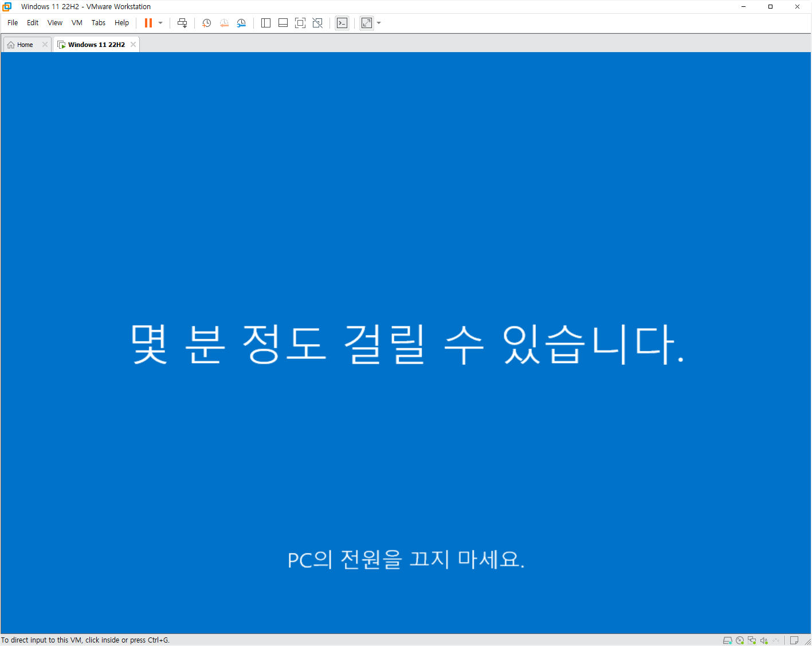Open the message log note icon
This screenshot has width=812, height=646.
click(x=794, y=640)
